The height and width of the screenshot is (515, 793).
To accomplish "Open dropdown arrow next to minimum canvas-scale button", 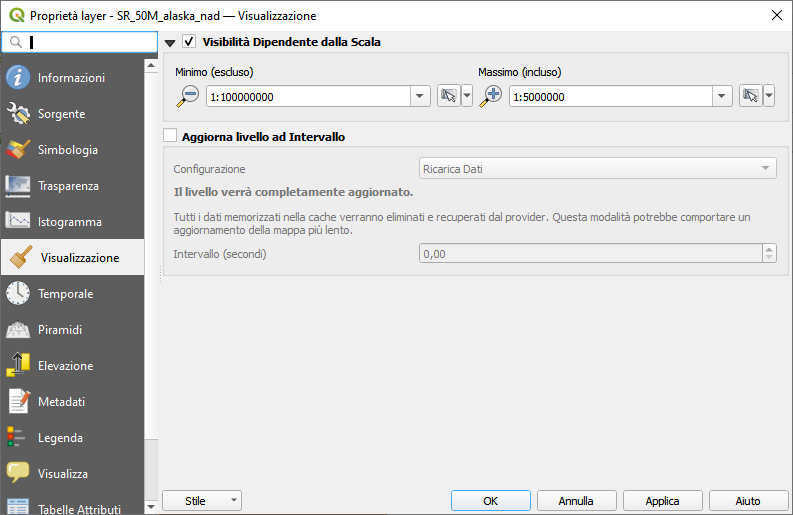I will pyautogui.click(x=467, y=96).
